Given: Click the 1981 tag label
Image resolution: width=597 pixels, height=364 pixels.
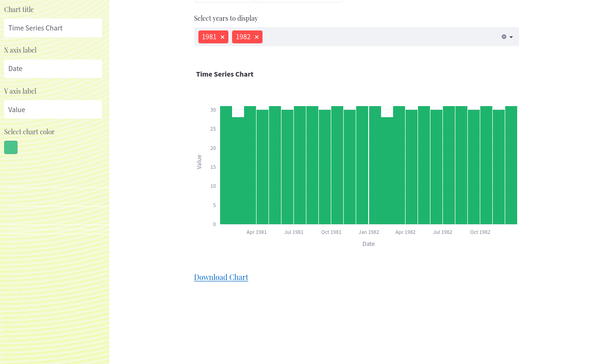Looking at the screenshot, I should 209,37.
